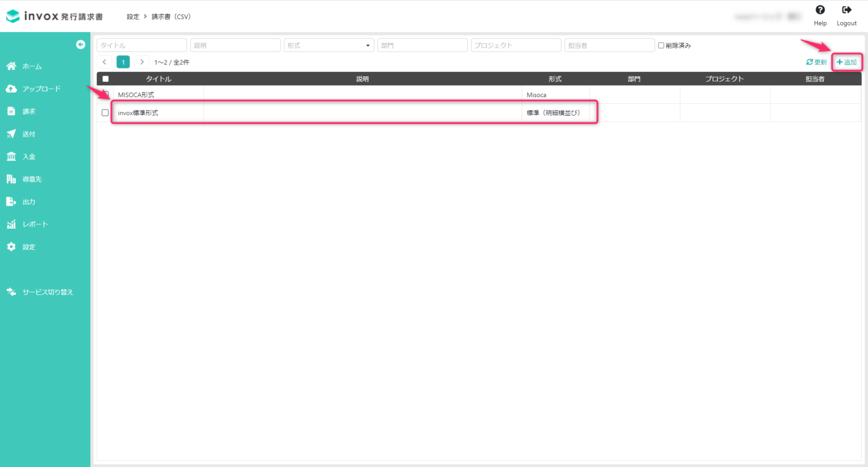Screen dimensions: 868x467
Task: Open 得意先 in the sidebar
Action: 32,180
